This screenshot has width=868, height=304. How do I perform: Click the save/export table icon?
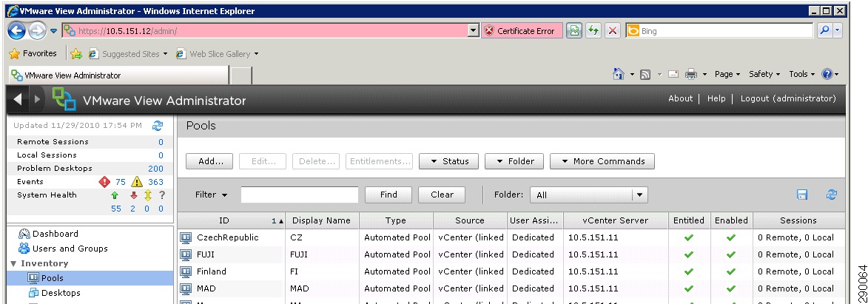[x=802, y=195]
